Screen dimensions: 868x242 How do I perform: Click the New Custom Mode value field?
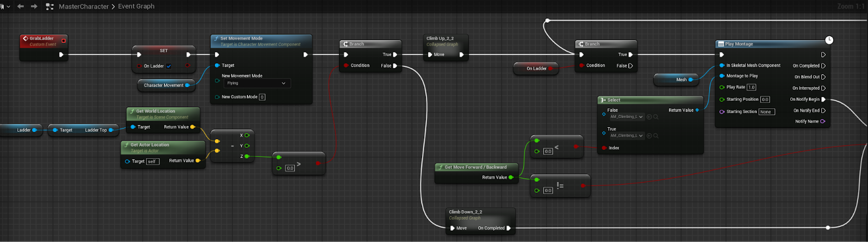(262, 97)
